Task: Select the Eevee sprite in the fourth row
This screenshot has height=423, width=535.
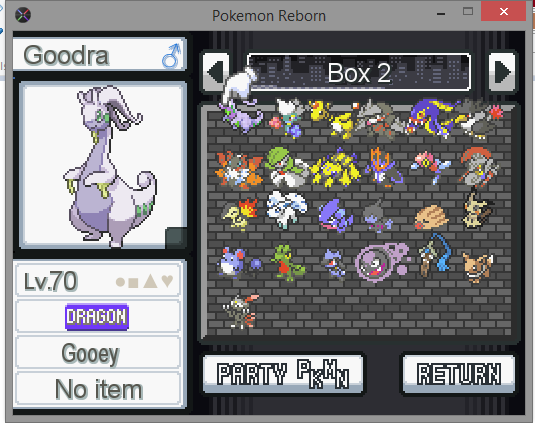Action: [478, 267]
